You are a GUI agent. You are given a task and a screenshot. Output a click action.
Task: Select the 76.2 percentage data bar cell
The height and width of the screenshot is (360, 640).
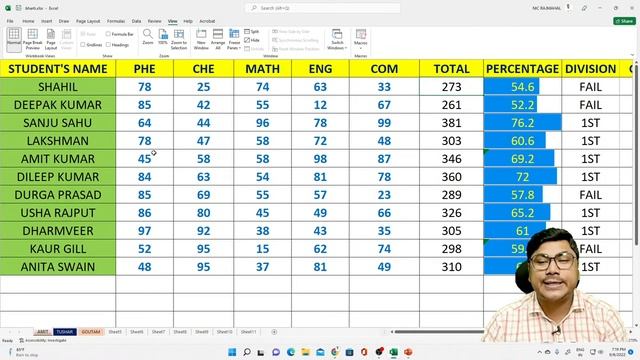point(522,122)
